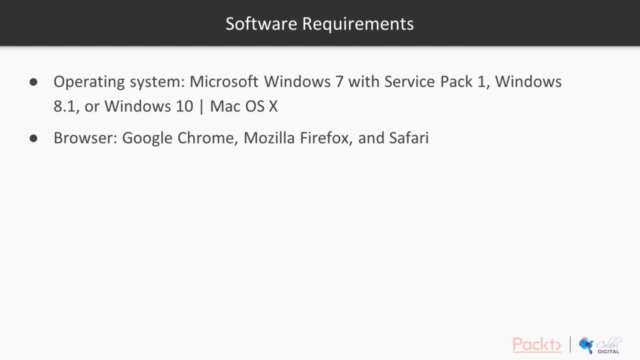Image resolution: width=640 pixels, height=360 pixels.
Task: Click the pipe separator before Mac OS X
Action: click(x=201, y=107)
